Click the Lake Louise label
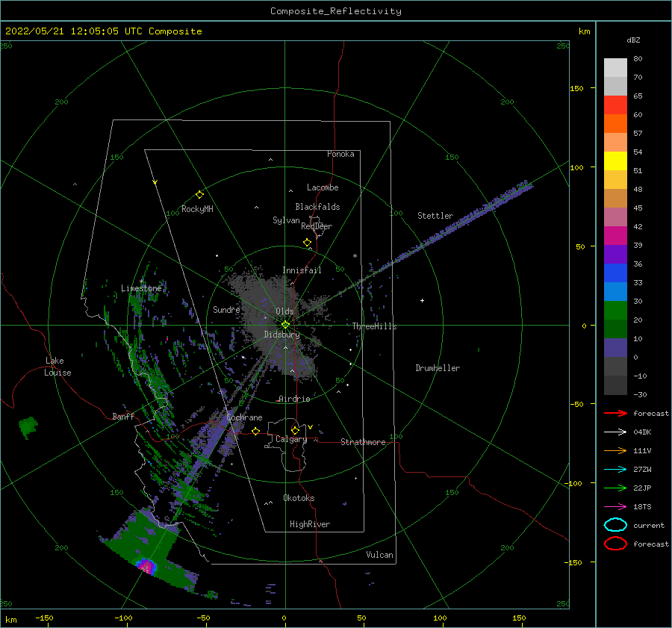The height and width of the screenshot is (628, 672). click(57, 367)
